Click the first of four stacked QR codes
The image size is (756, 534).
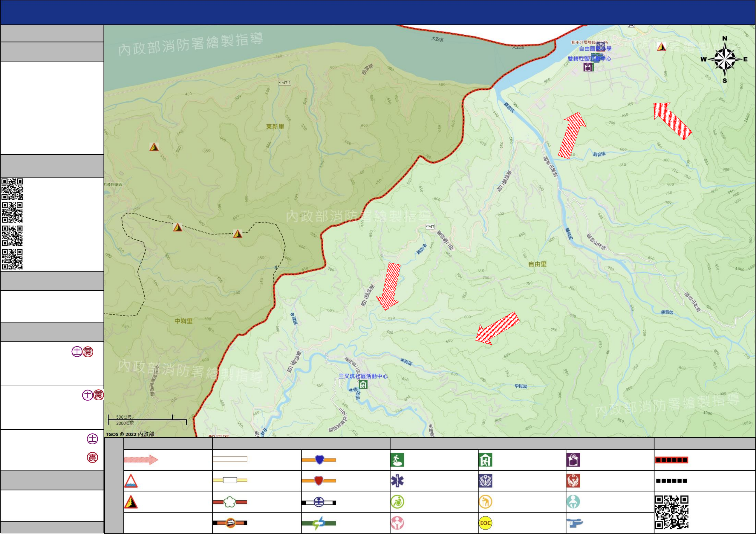pos(13,190)
